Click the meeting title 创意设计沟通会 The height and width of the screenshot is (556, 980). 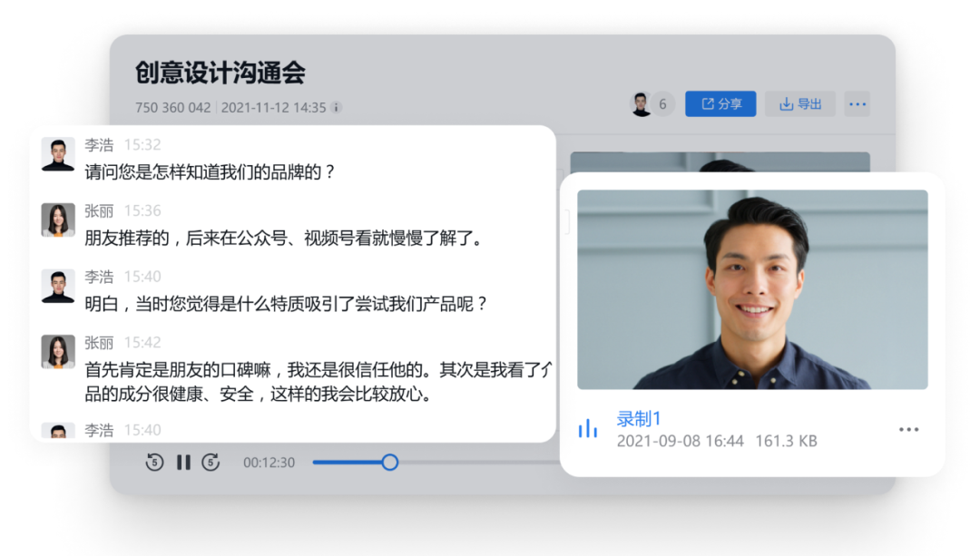(x=220, y=73)
